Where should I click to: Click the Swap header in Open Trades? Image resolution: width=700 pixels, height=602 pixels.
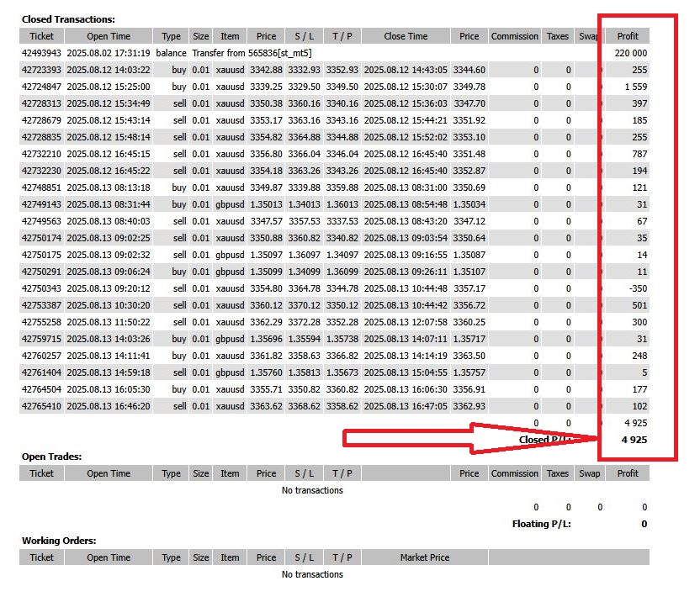[589, 473]
